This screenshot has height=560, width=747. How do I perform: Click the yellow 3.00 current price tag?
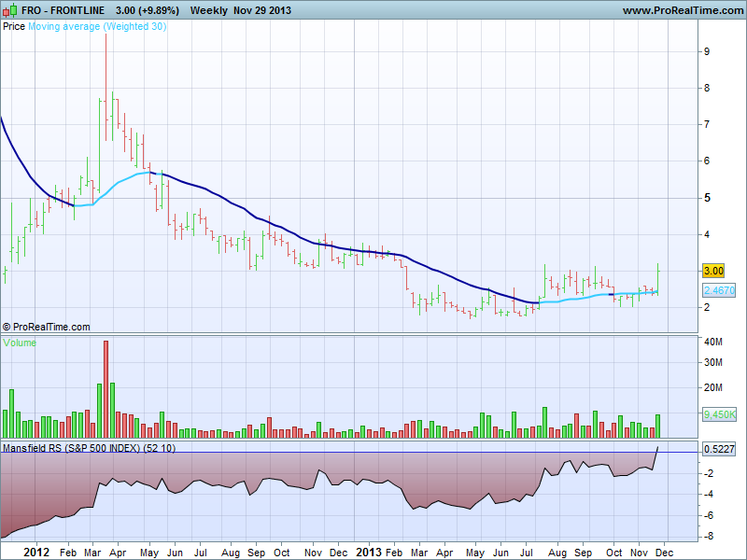[713, 271]
